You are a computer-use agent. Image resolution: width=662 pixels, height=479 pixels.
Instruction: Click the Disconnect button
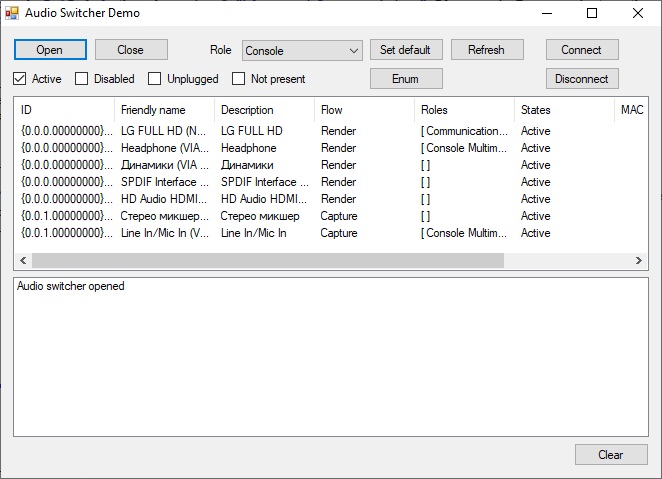pos(582,79)
